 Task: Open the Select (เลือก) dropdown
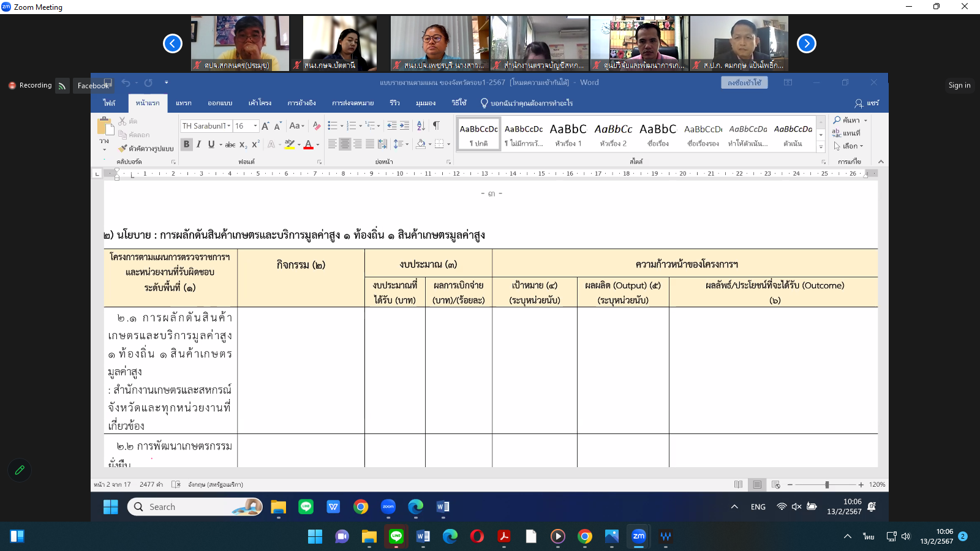pyautogui.click(x=848, y=146)
